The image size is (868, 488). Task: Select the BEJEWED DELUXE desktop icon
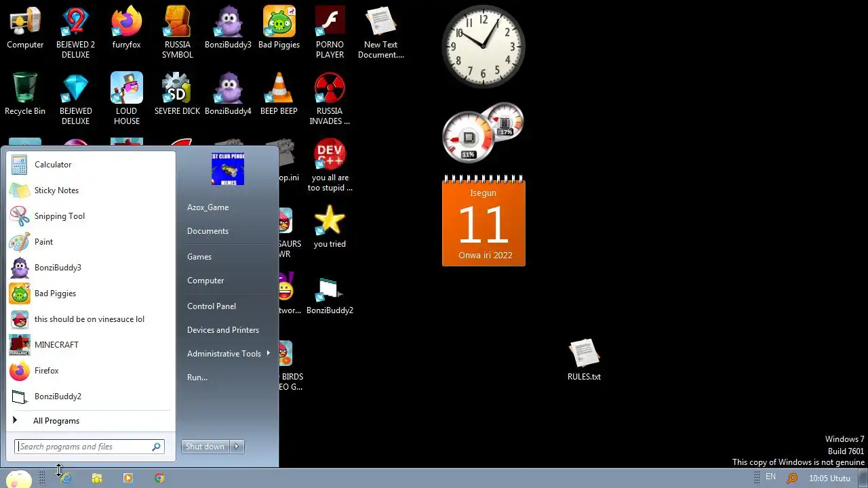[x=75, y=99]
